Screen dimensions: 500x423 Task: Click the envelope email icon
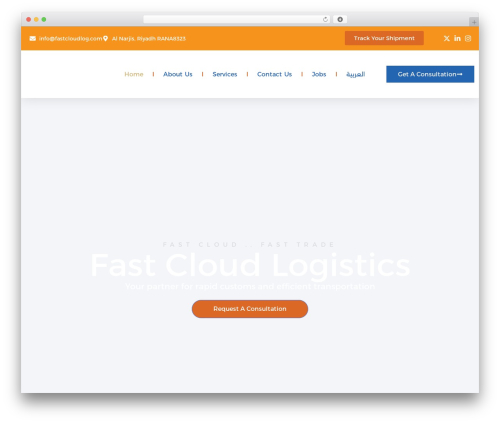tap(32, 38)
